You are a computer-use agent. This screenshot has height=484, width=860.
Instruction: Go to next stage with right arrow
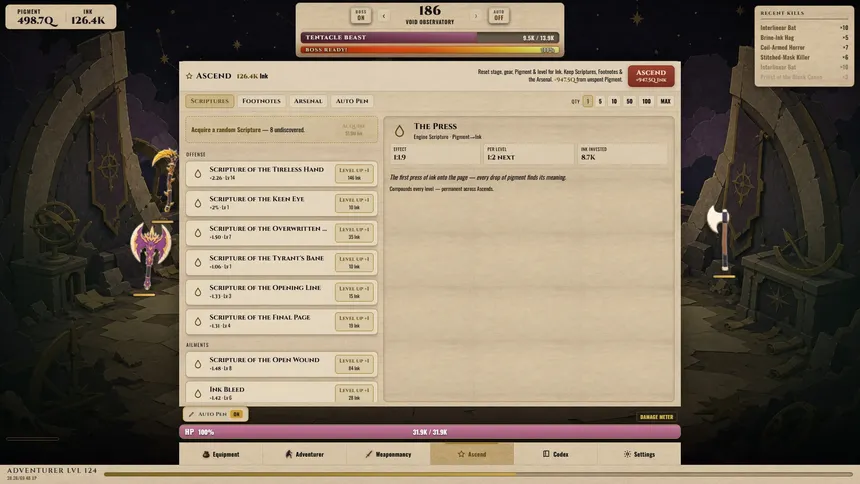[x=476, y=16]
